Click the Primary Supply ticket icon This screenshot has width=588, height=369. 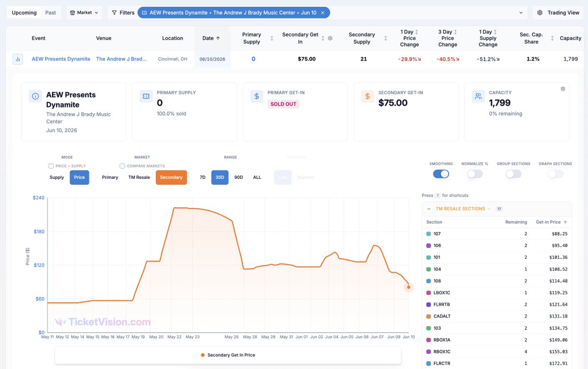point(146,96)
